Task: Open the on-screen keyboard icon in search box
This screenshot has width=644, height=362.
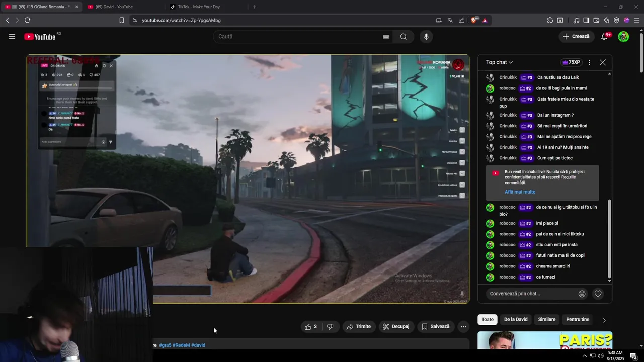Action: [386, 37]
